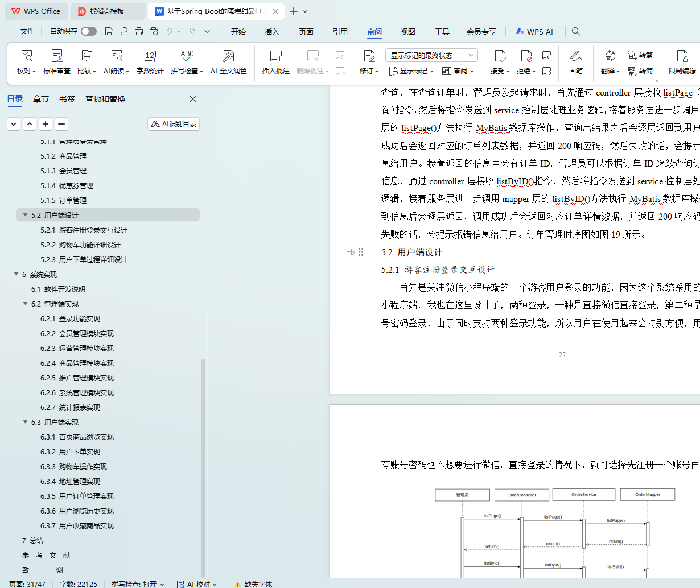Open the 显示标记的最终状态 dropdown
The height and width of the screenshot is (588, 700).
[431, 55]
